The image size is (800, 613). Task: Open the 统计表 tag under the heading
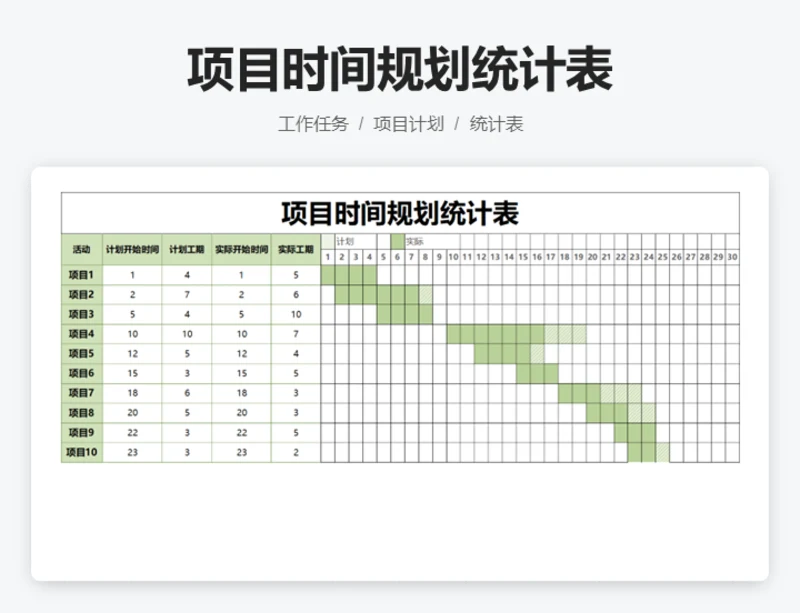pos(496,124)
